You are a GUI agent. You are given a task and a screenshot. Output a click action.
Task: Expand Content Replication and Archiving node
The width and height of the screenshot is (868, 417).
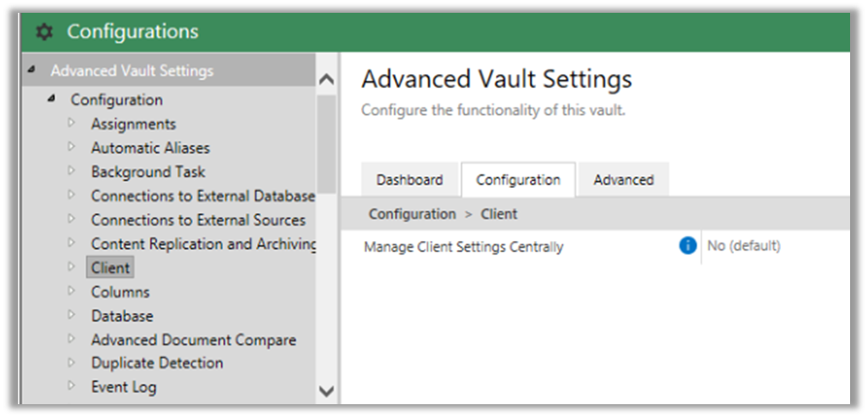pos(71,243)
